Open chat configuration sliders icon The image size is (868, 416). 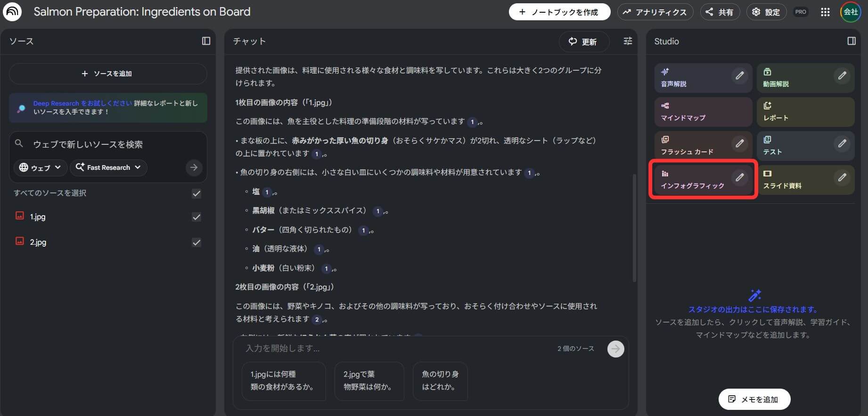(x=628, y=41)
